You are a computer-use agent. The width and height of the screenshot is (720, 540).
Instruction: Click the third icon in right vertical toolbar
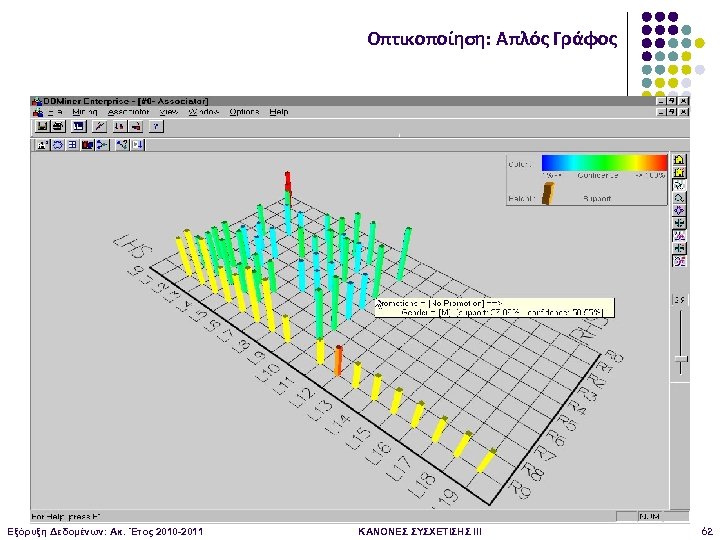coord(679,186)
